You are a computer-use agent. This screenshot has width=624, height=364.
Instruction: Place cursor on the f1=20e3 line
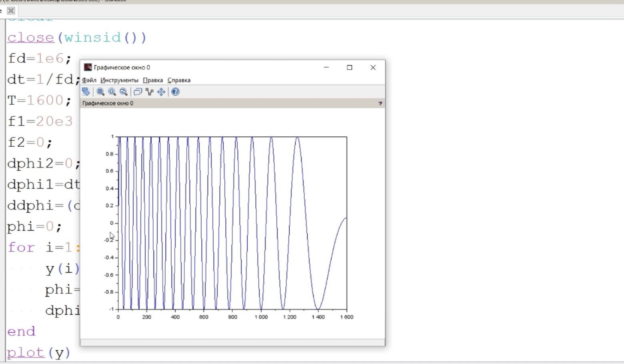40,121
